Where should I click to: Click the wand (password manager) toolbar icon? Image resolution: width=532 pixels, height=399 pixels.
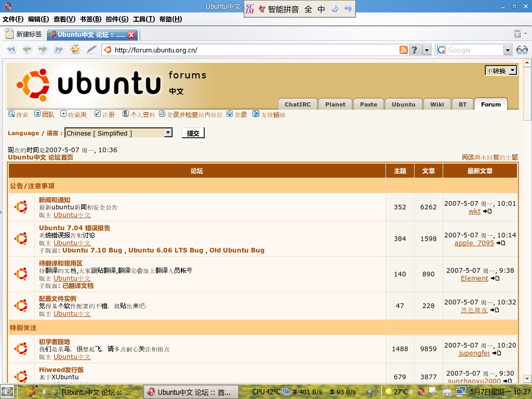click(91, 49)
